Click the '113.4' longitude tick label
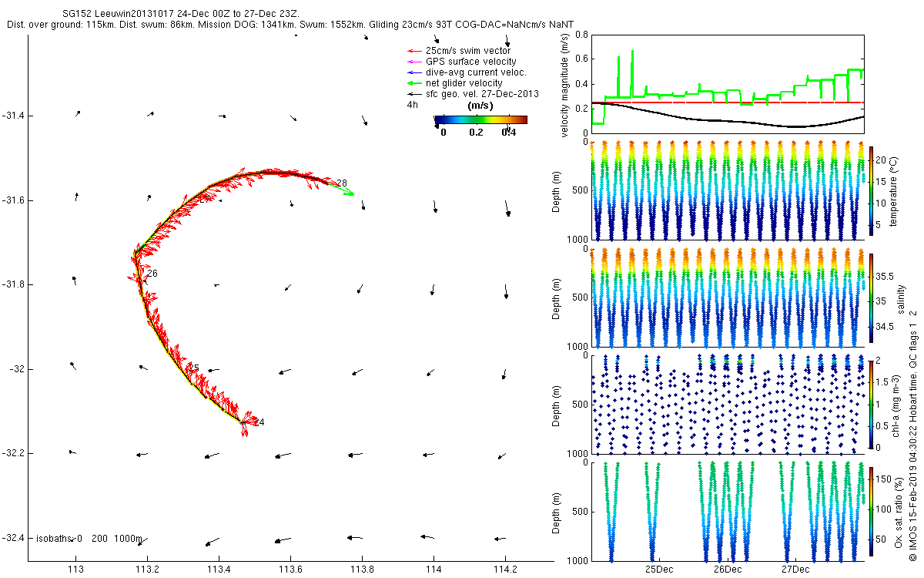Viewport: 924px width, 578px height. pyautogui.click(x=219, y=570)
